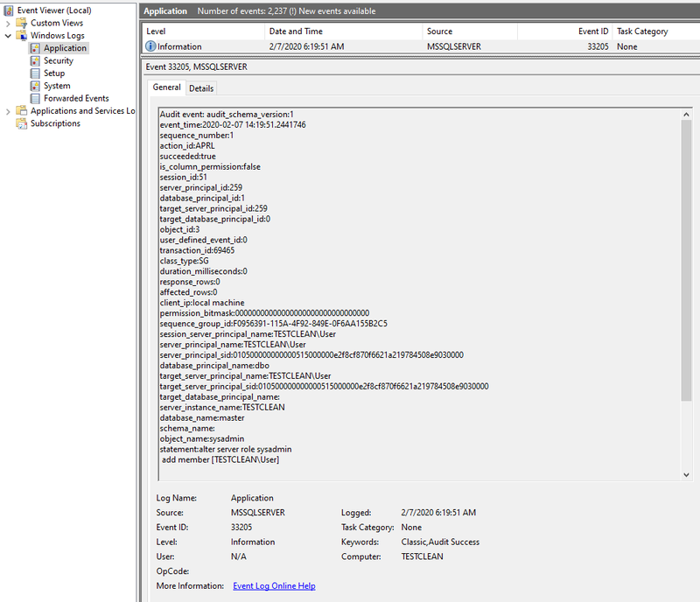Select the Security log tree item

tap(59, 60)
